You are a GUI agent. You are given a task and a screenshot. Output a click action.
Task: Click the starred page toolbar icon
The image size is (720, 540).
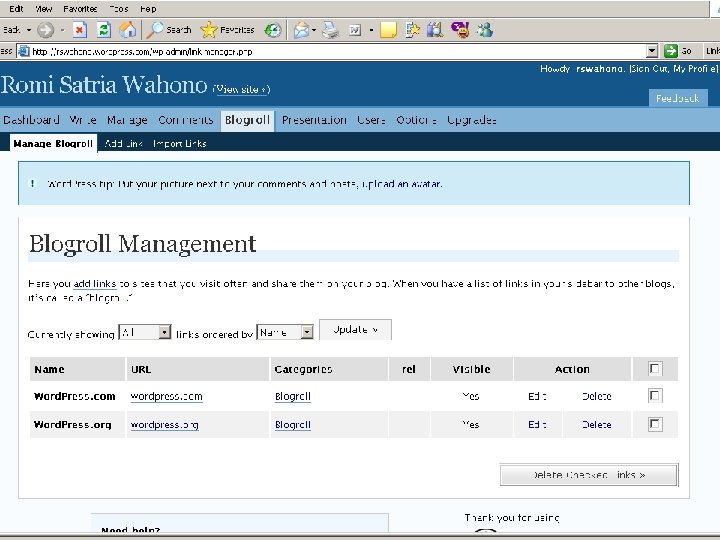point(412,30)
